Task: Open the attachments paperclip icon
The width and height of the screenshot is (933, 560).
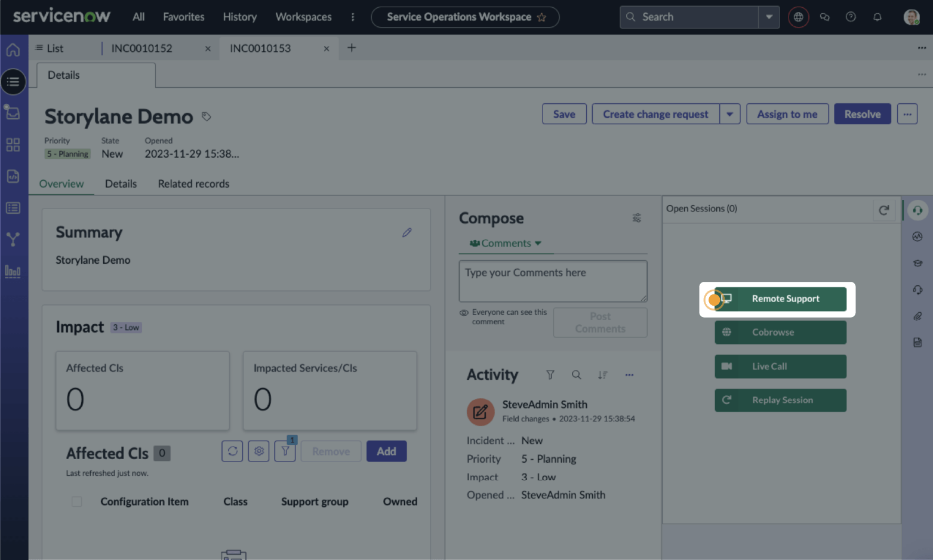Action: point(917,316)
